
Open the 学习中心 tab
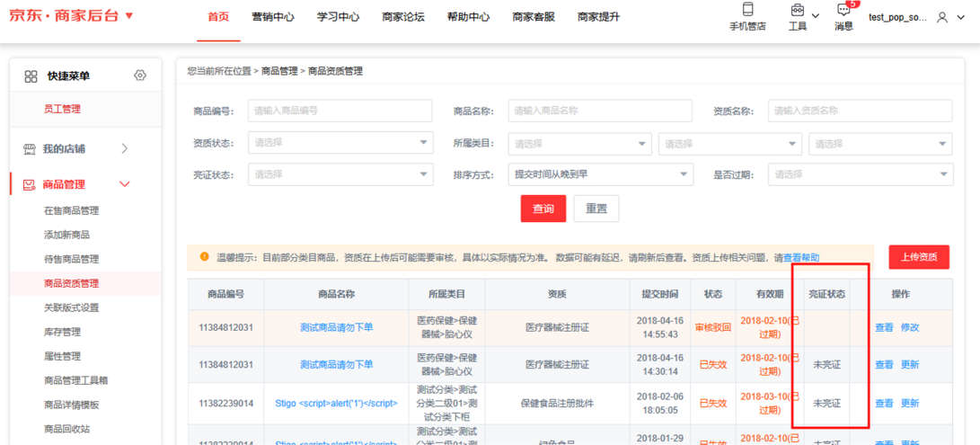click(338, 17)
